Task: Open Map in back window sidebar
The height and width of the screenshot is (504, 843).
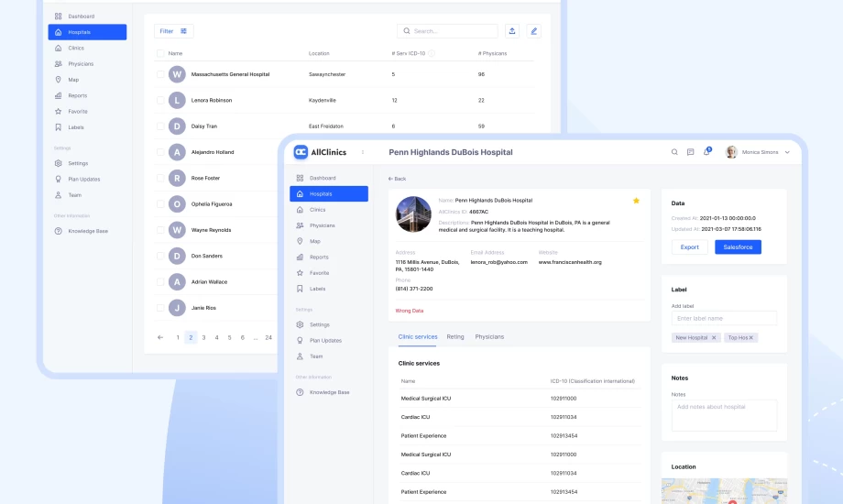Action: [x=87, y=80]
